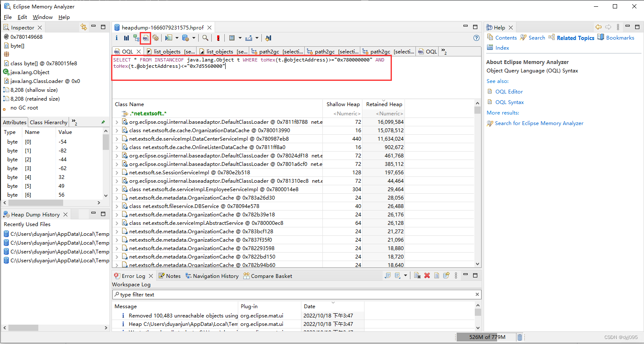Click the Clear Log Viewer icon
This screenshot has width=644, height=344.
(x=417, y=275)
